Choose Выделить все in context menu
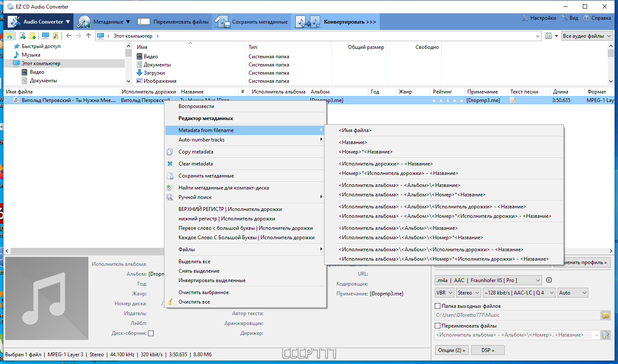 click(x=245, y=262)
